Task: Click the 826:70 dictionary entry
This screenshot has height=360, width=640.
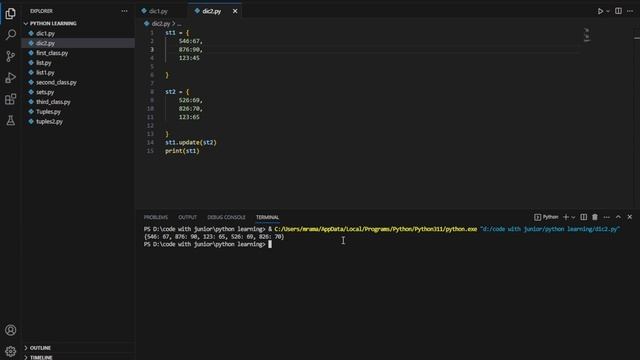Action: (x=191, y=109)
